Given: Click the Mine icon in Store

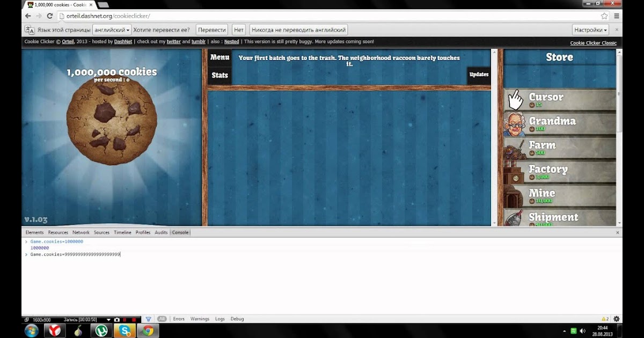Looking at the screenshot, I should tap(514, 196).
